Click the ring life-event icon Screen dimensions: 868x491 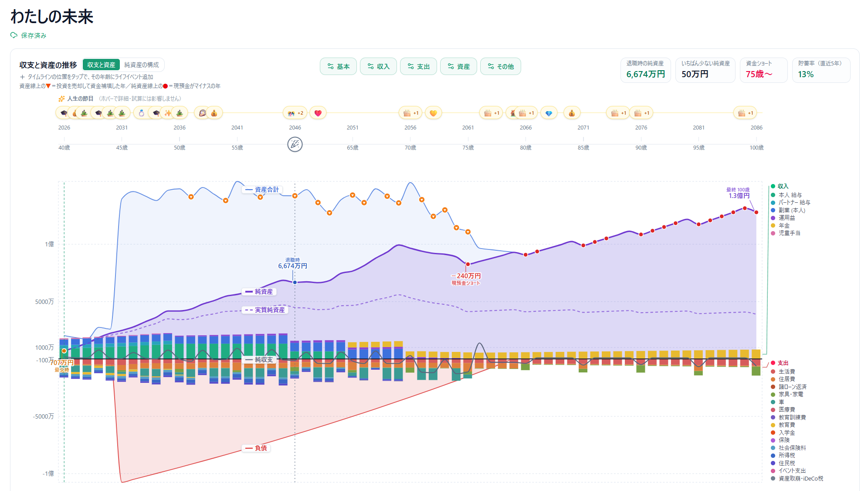pyautogui.click(x=141, y=113)
